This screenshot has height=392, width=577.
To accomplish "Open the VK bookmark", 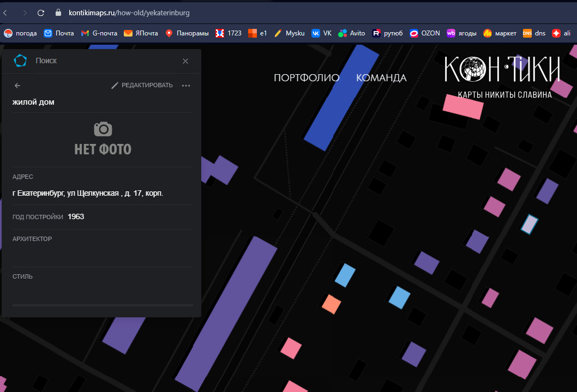I will click(321, 33).
